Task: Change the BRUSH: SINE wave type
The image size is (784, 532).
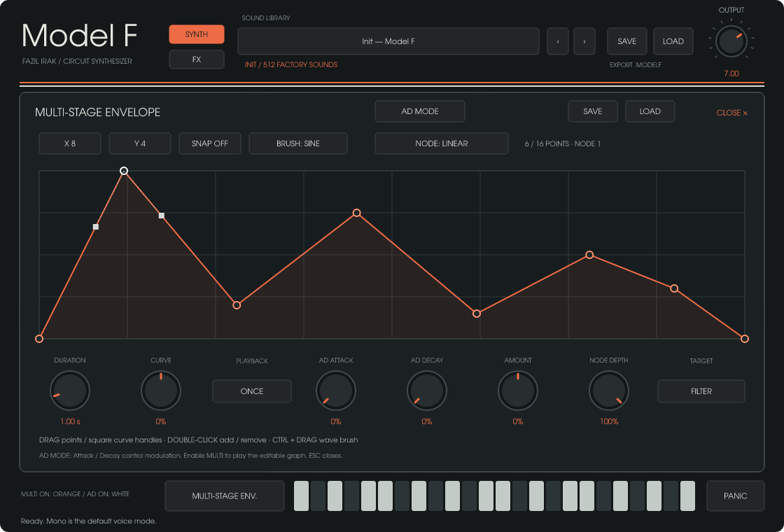Action: coord(298,143)
